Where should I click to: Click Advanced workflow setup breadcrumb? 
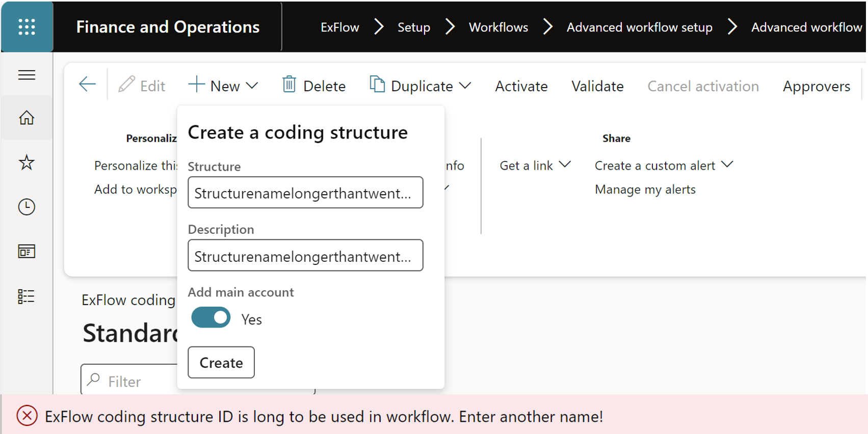pos(640,27)
